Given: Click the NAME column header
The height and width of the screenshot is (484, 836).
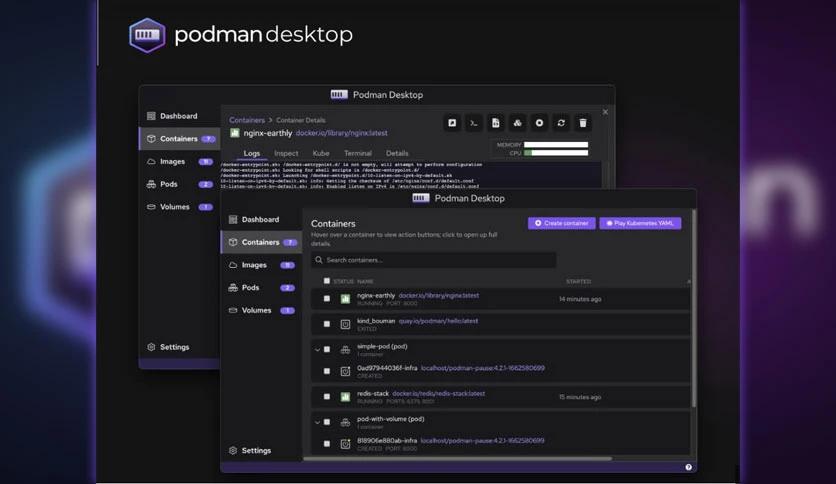Looking at the screenshot, I should [x=365, y=281].
